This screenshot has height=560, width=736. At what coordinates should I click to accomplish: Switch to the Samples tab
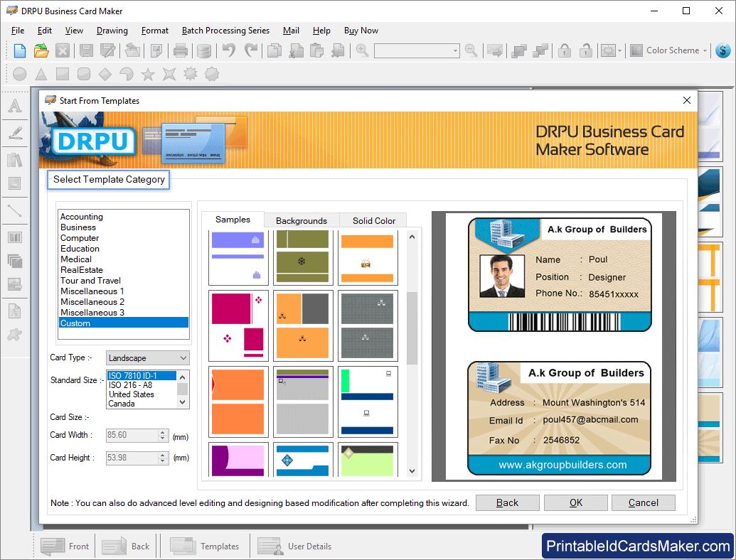[233, 220]
